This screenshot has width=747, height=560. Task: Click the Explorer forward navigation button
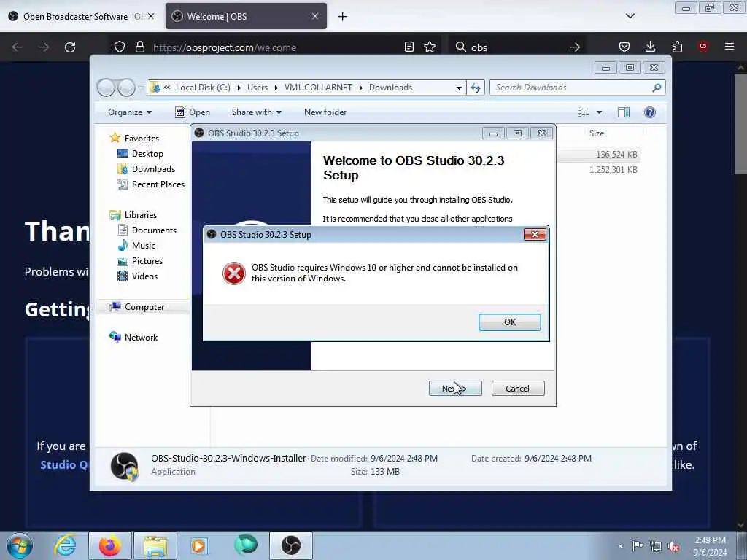click(x=126, y=87)
